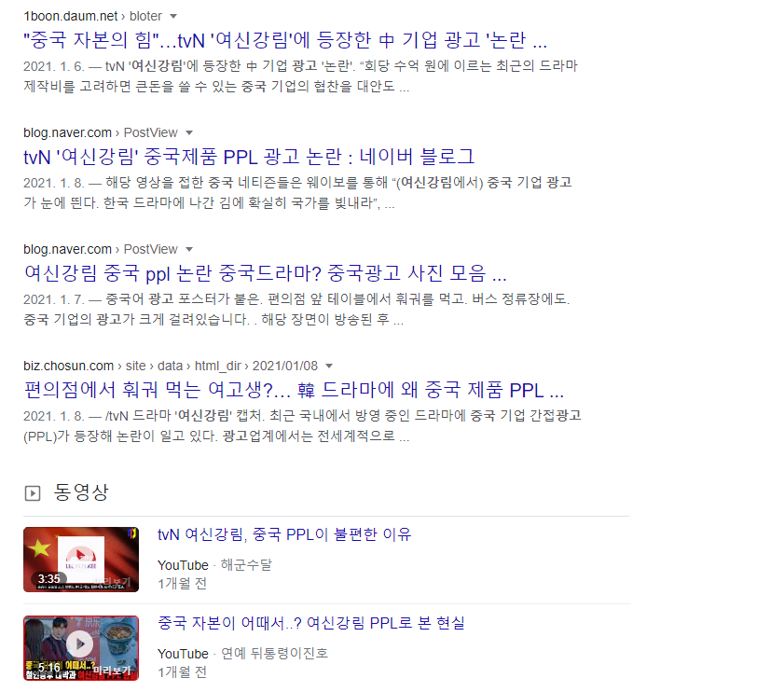
Task: Open '편의점에서 훠궈 먹는 여고생?' Chosun article
Action: click(294, 390)
